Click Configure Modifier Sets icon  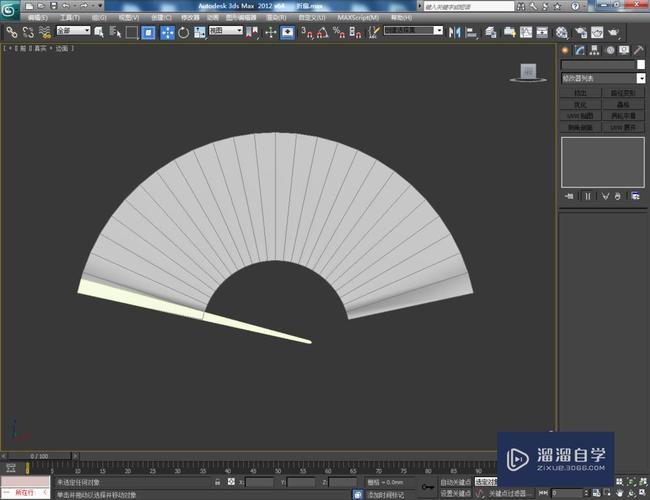[635, 196]
